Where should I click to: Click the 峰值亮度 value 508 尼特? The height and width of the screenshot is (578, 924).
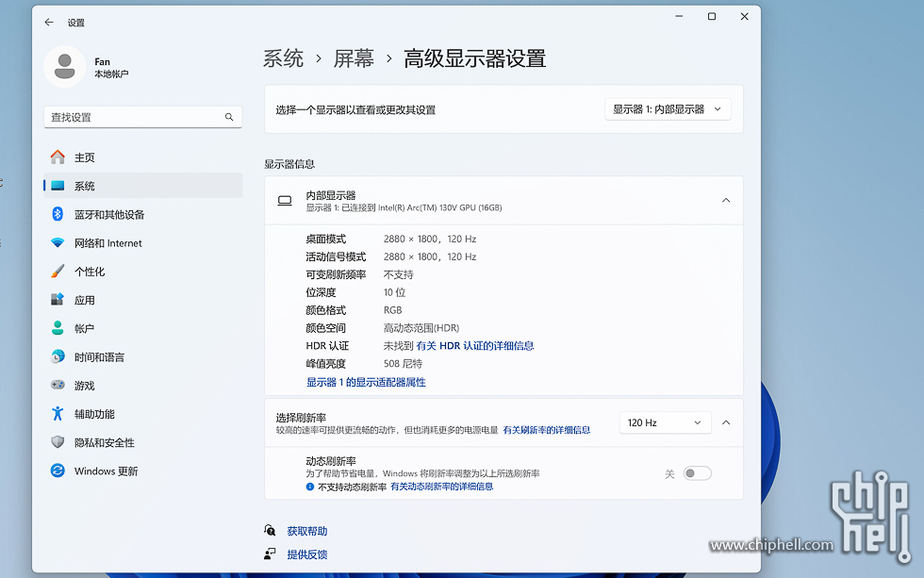(404, 364)
